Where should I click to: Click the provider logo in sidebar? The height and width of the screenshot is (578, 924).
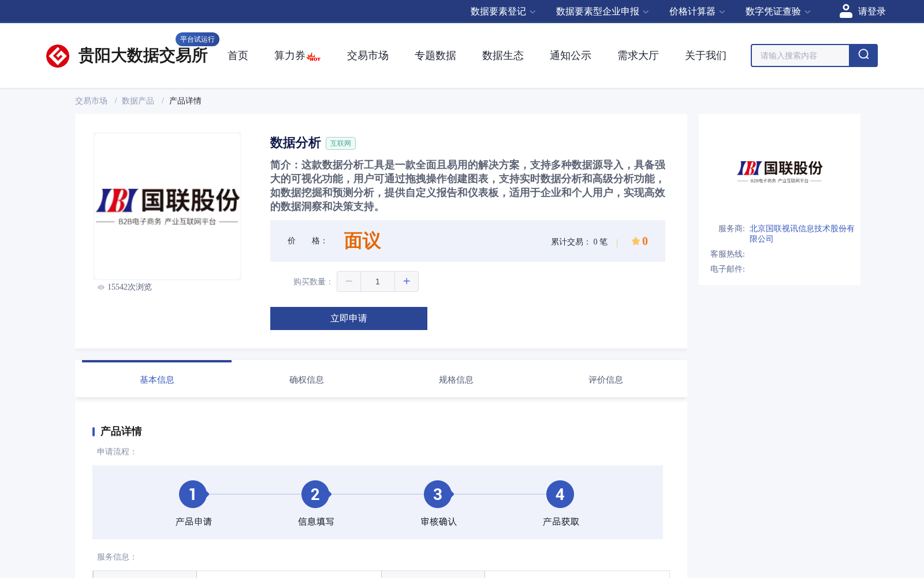[780, 172]
